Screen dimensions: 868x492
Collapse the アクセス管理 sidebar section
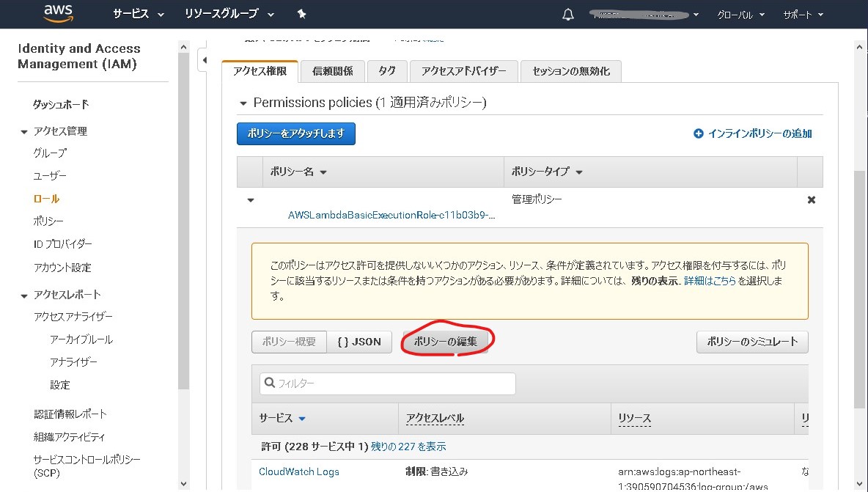pos(24,131)
